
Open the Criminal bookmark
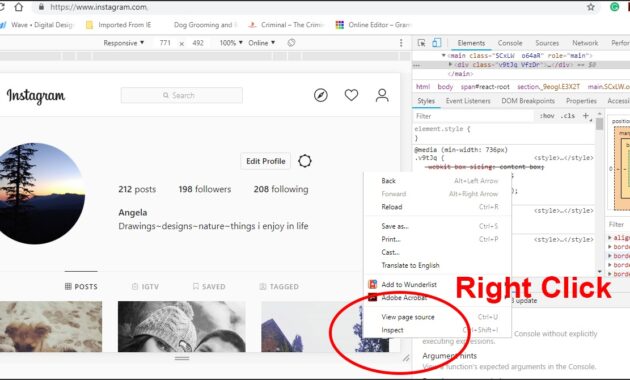(x=286, y=25)
